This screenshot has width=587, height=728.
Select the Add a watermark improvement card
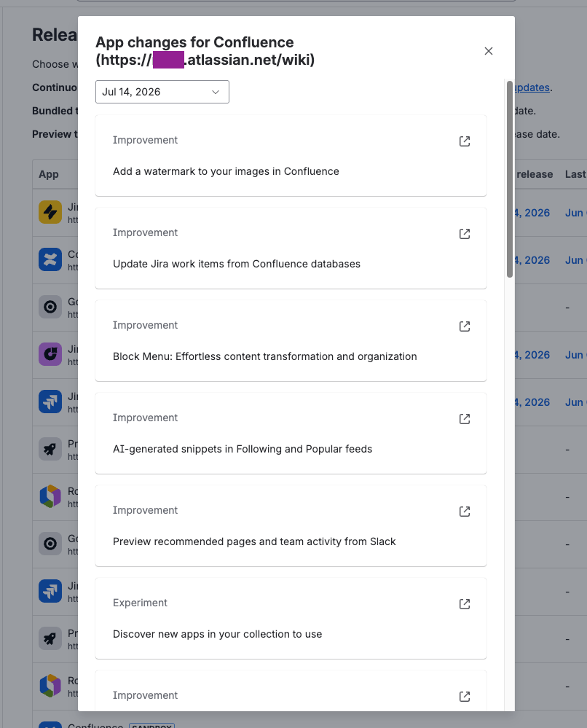291,155
